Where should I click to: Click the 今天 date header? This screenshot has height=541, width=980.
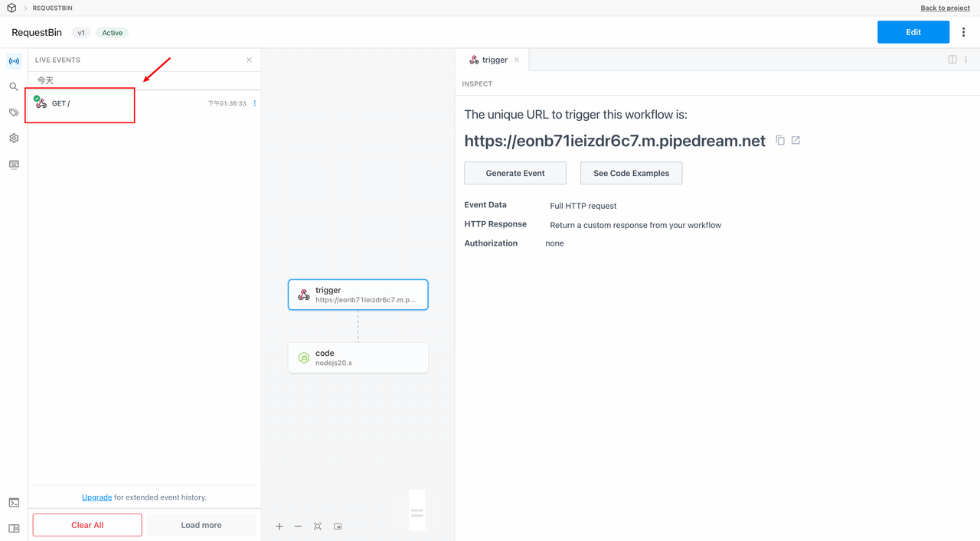46,80
